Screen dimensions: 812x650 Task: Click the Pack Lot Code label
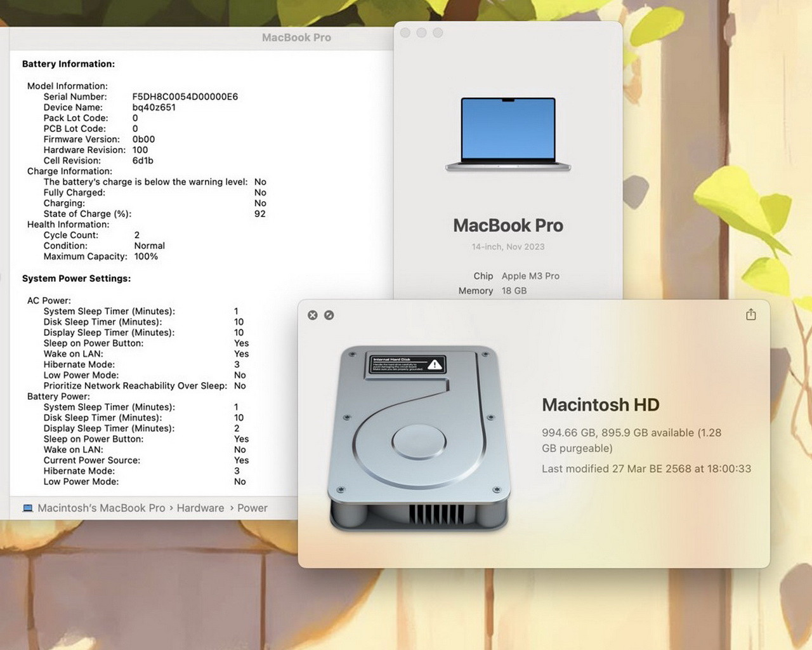point(75,117)
